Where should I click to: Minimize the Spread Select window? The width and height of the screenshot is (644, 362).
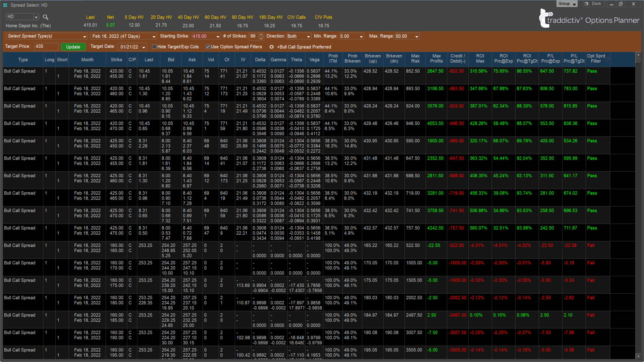(611, 4)
